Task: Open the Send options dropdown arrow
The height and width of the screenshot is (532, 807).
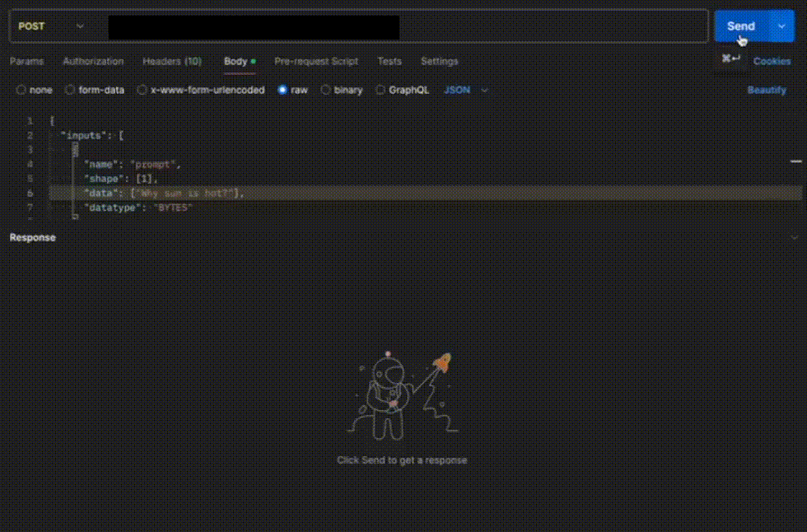Action: point(781,26)
